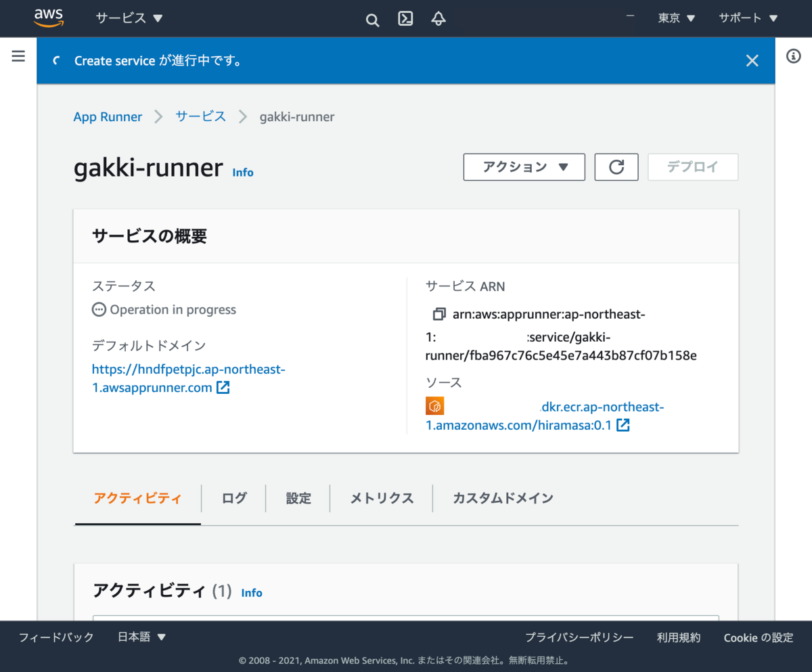
Task: Open the info panel circle icon
Action: [794, 56]
